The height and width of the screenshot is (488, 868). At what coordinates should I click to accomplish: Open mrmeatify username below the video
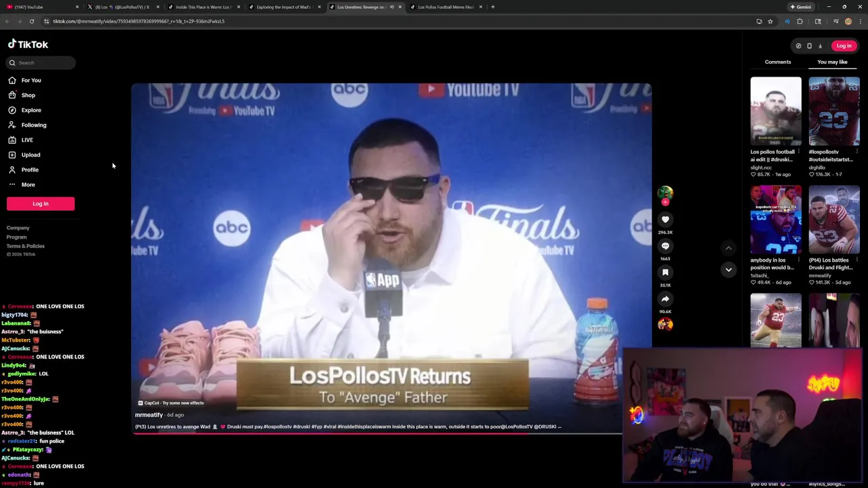(x=149, y=415)
